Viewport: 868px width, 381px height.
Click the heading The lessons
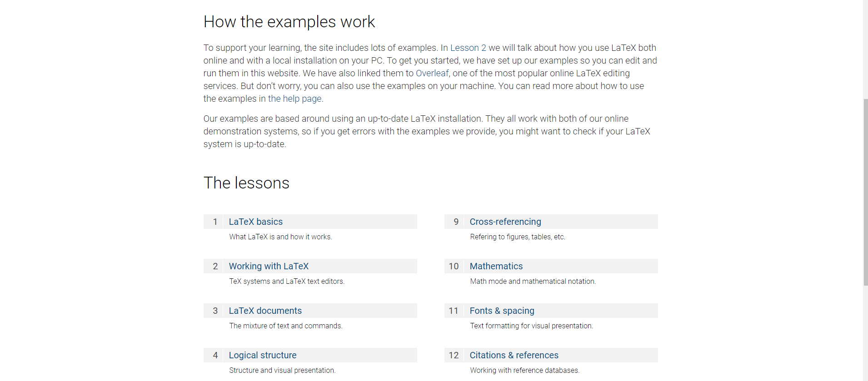pos(246,183)
